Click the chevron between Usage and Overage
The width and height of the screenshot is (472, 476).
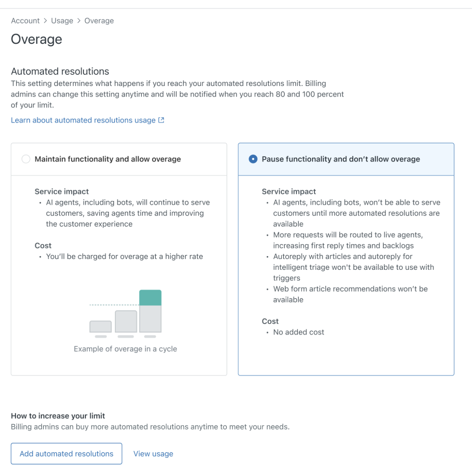(x=79, y=21)
